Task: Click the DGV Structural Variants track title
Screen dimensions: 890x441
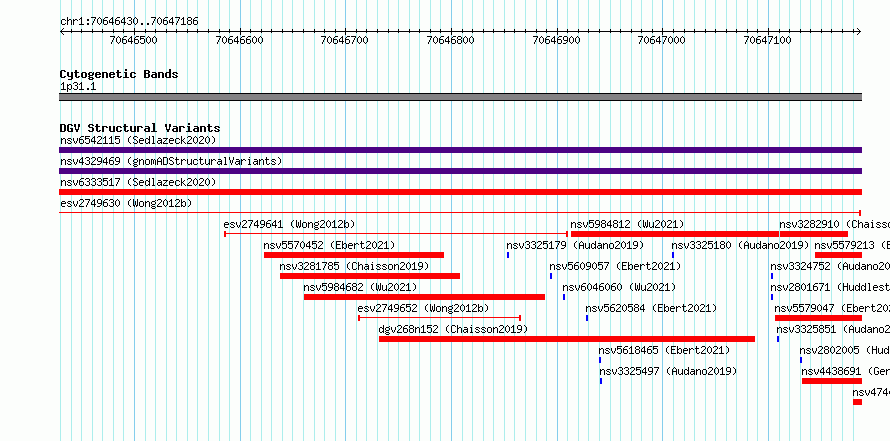Action: point(140,128)
